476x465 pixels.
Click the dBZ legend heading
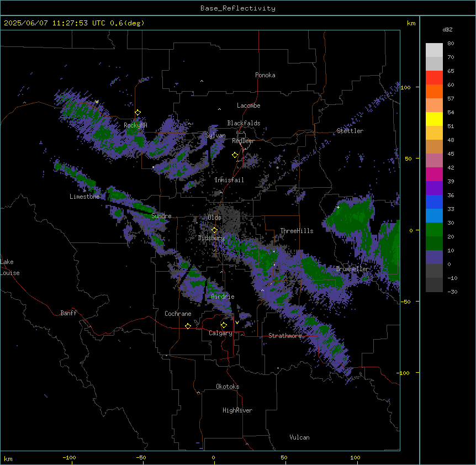447,29
